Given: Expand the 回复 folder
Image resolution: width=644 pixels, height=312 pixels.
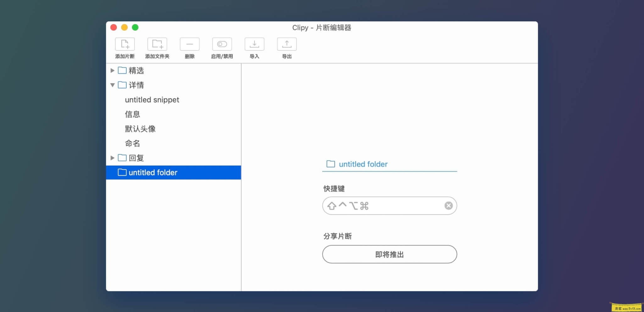Looking at the screenshot, I should (113, 158).
